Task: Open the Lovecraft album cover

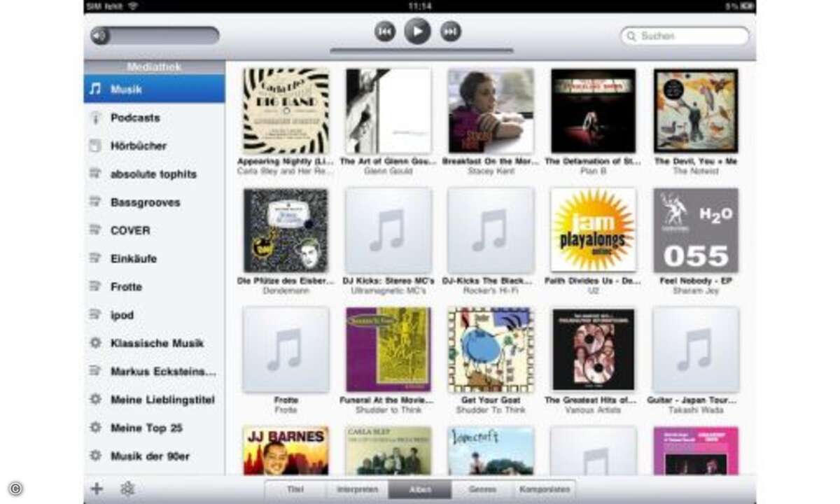Action: tap(491, 451)
